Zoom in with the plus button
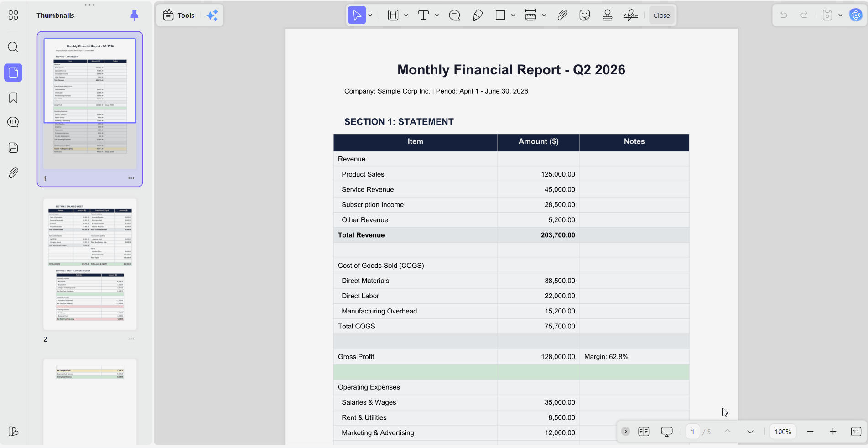Screen dimensions: 868x448 coord(833,432)
